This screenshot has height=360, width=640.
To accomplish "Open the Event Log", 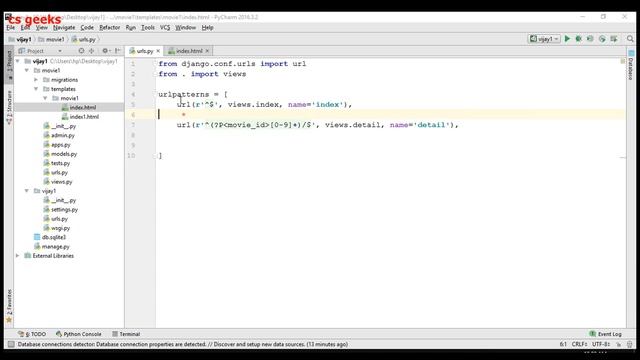I will tap(605, 334).
